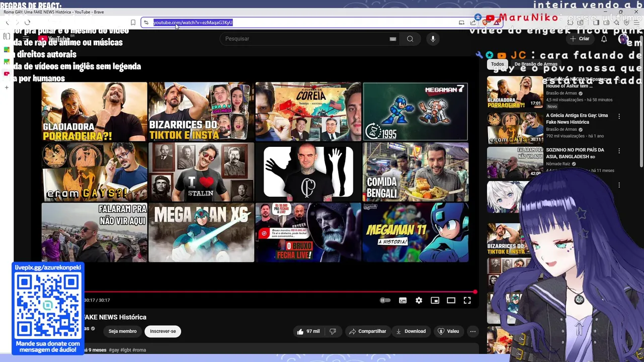The width and height of the screenshot is (644, 362).
Task: Toggle the autoplay switch
Action: coord(385,300)
